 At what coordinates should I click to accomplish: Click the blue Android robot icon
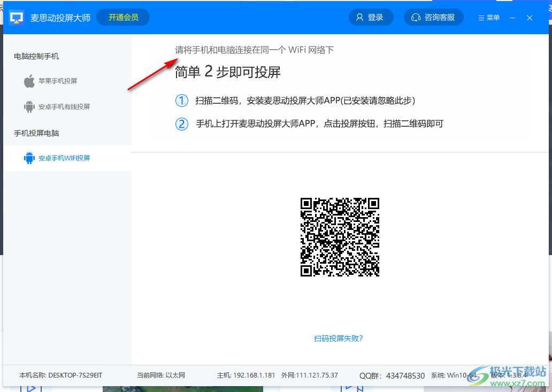tap(29, 158)
